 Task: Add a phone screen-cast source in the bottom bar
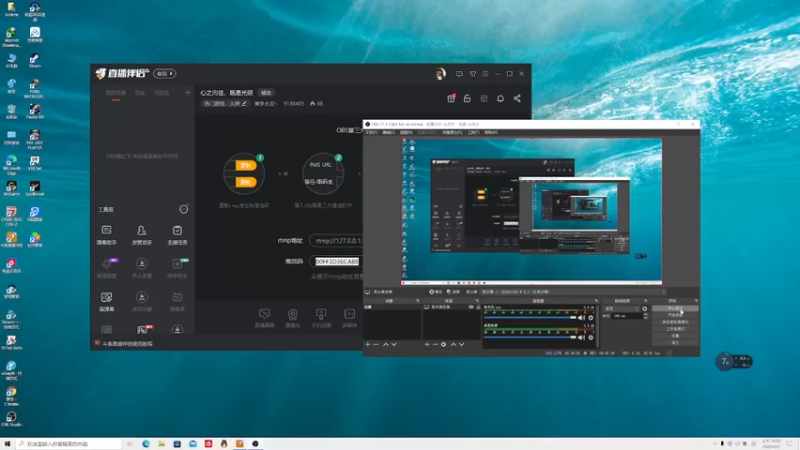click(x=321, y=318)
